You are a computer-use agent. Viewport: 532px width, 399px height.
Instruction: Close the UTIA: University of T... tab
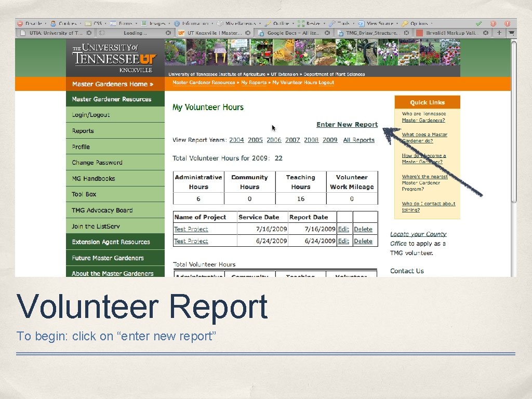click(x=89, y=33)
